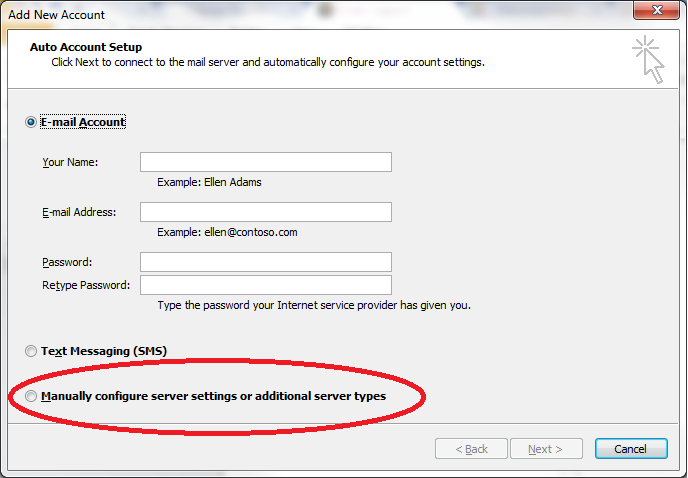
Task: Click the 'Example: Ellen Adams' hint text
Action: [209, 182]
